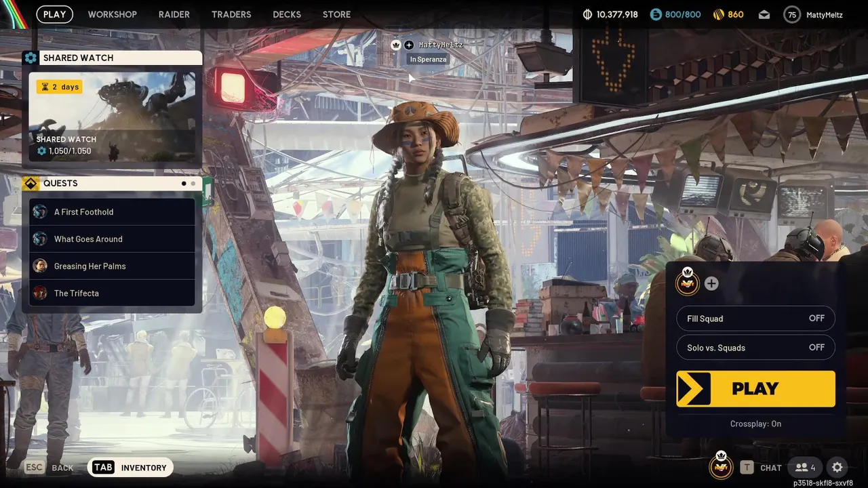Open Inventory with TAB button

130,467
